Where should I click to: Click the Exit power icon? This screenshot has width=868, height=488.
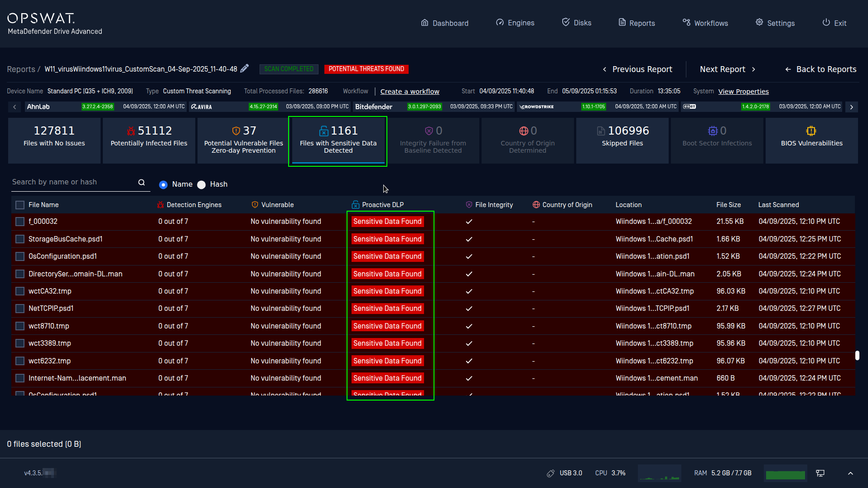(x=826, y=23)
